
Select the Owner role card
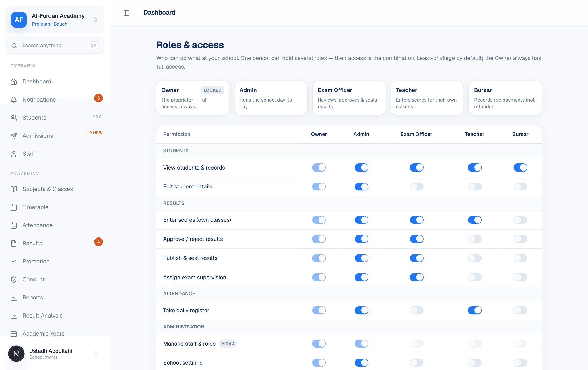coord(193,98)
